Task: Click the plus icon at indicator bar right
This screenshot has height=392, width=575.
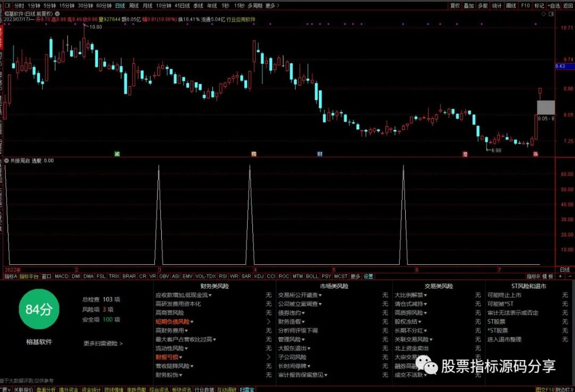Action: [560, 276]
